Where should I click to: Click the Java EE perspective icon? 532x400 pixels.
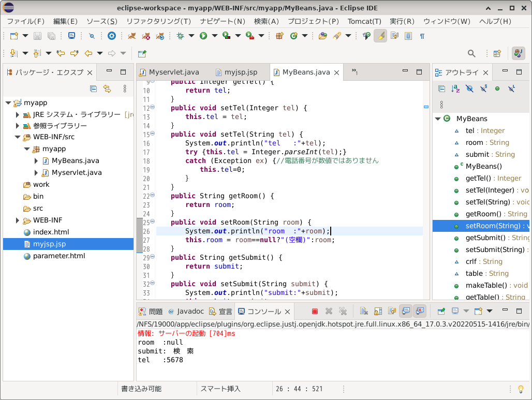click(x=518, y=53)
